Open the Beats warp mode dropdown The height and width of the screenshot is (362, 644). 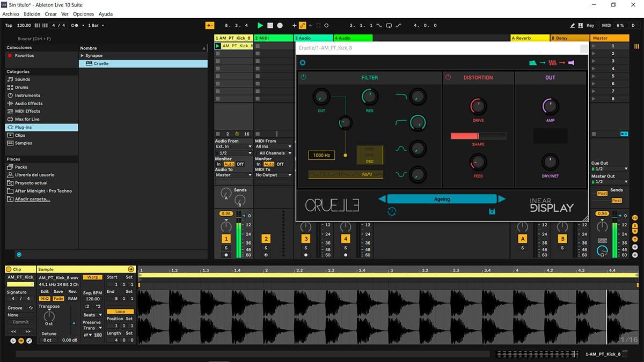[x=92, y=315]
